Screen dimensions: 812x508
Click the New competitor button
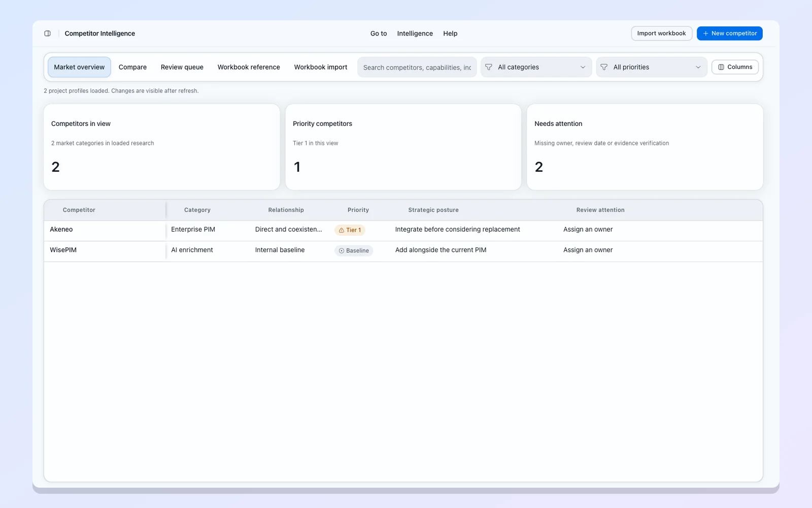[x=729, y=34]
